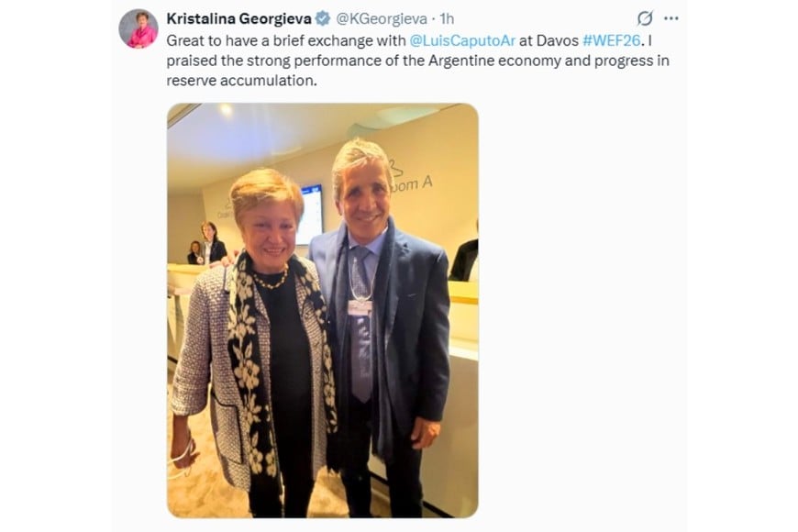798x532 pixels.
Task: Open the three-dot more options menu
Action: click(x=671, y=19)
